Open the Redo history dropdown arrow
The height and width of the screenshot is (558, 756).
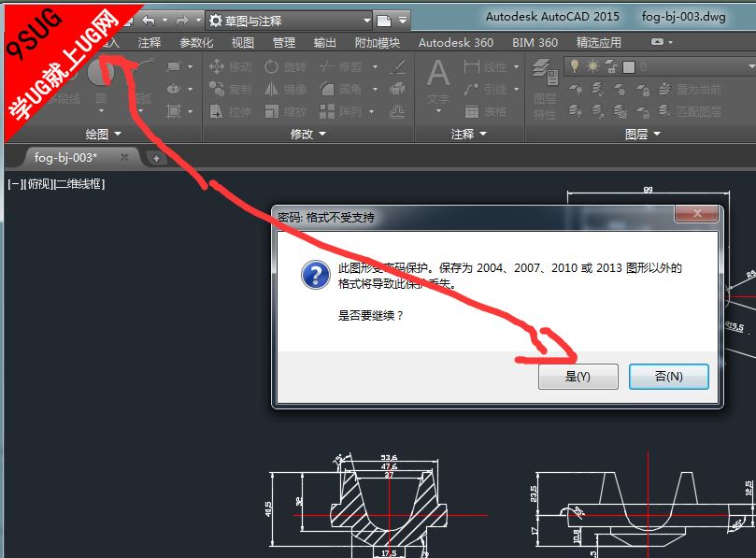(198, 21)
